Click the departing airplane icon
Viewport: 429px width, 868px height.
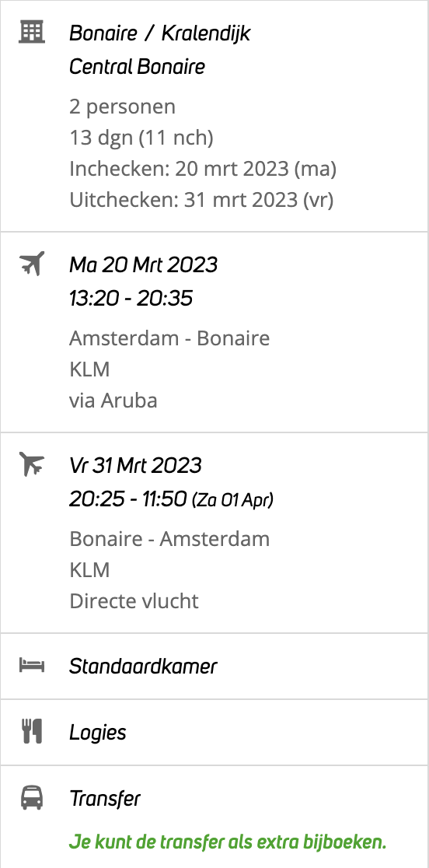point(32,263)
